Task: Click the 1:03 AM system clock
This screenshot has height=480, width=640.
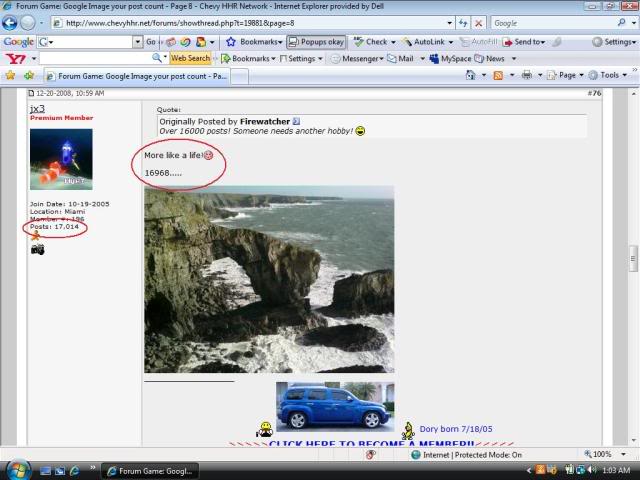Action: (x=616, y=470)
